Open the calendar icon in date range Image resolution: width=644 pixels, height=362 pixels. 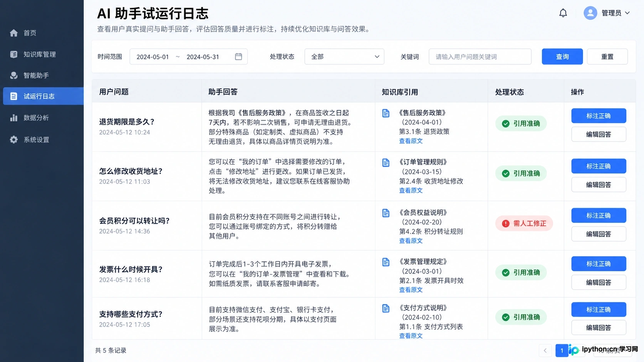point(238,57)
